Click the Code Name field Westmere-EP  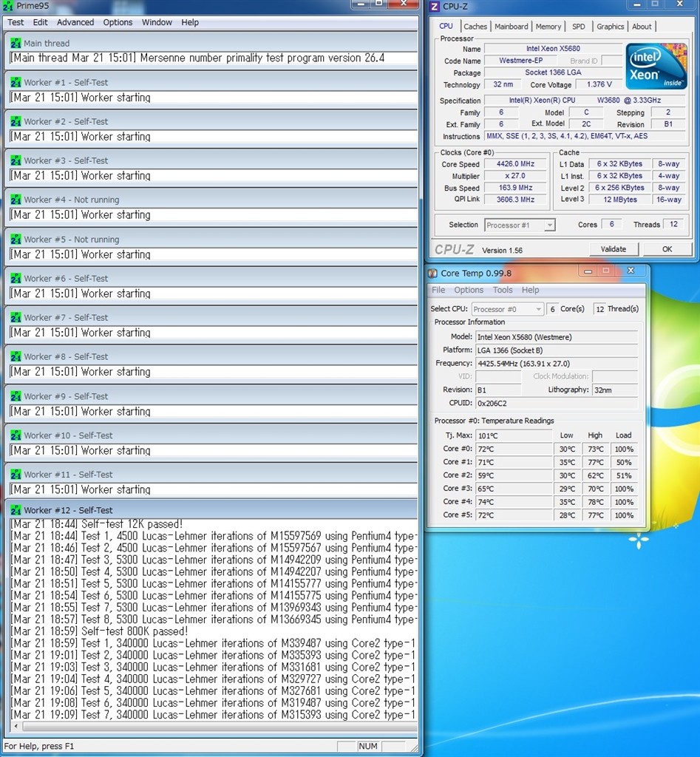(520, 61)
